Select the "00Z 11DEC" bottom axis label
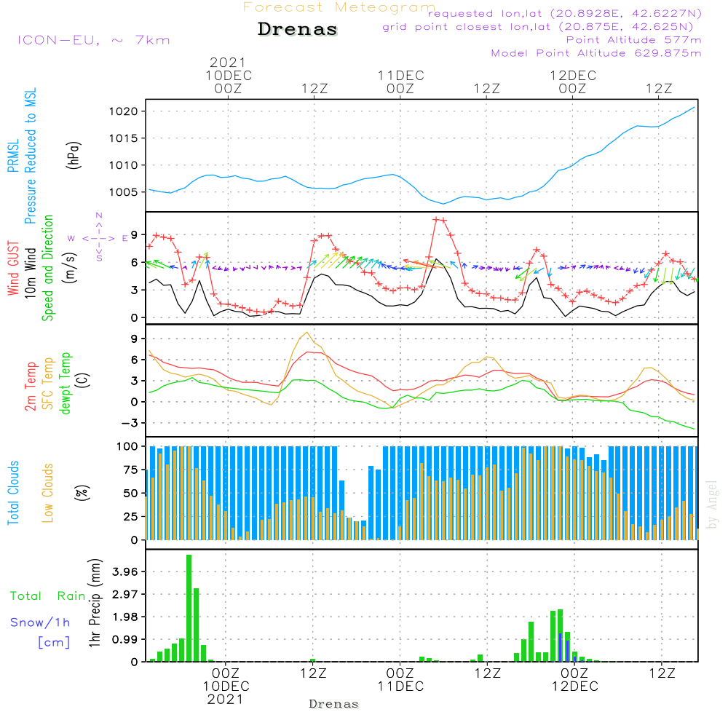728x728 pixels. click(400, 679)
